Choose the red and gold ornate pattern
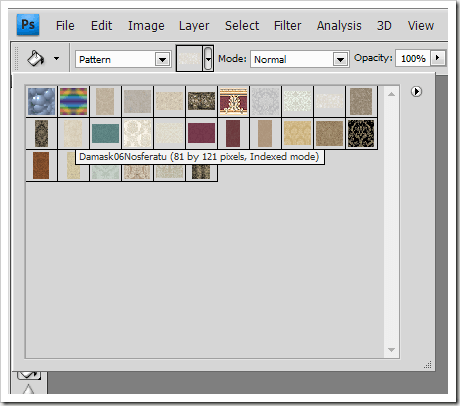This screenshot has width=460, height=406. click(233, 101)
